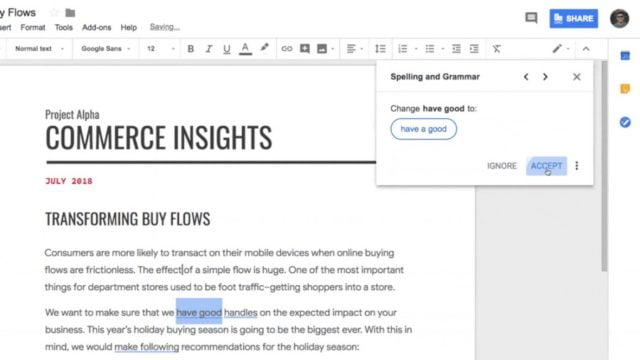Open the line spacing icon

click(380, 49)
